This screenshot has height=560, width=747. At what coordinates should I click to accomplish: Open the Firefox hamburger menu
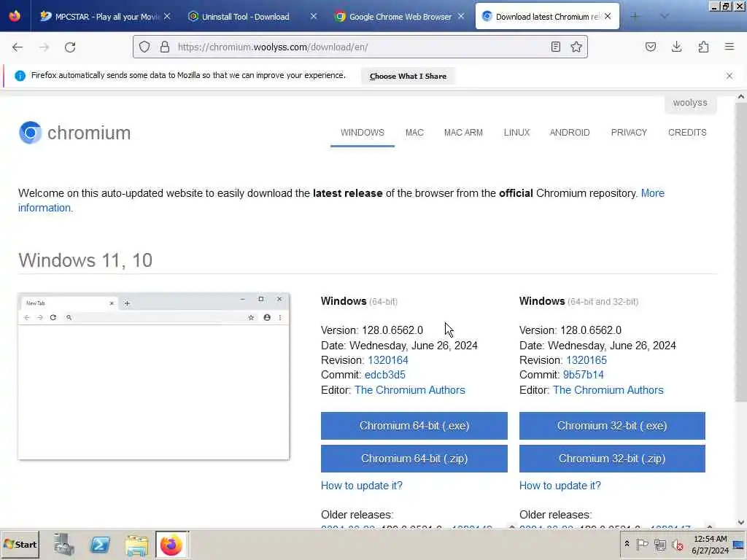pyautogui.click(x=729, y=47)
